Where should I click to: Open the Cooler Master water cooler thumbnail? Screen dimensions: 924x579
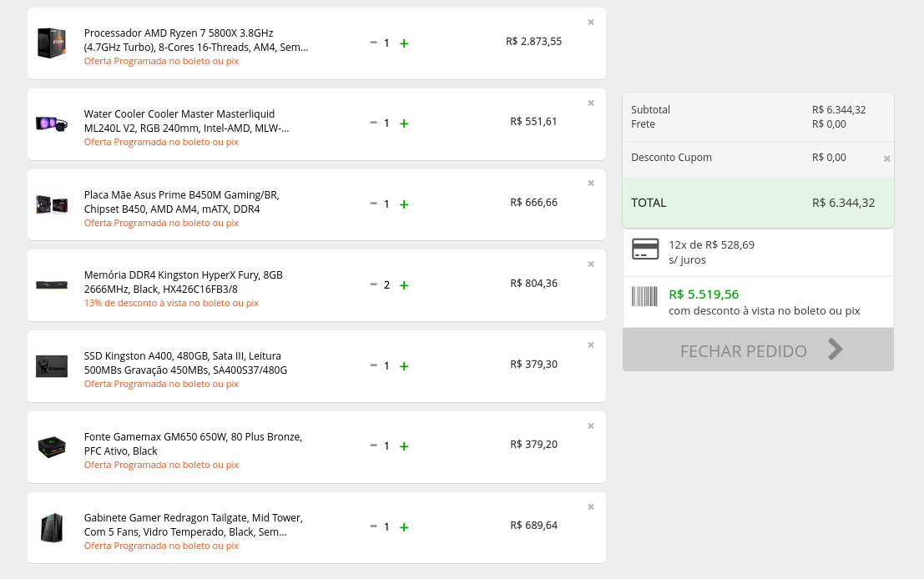tap(52, 123)
